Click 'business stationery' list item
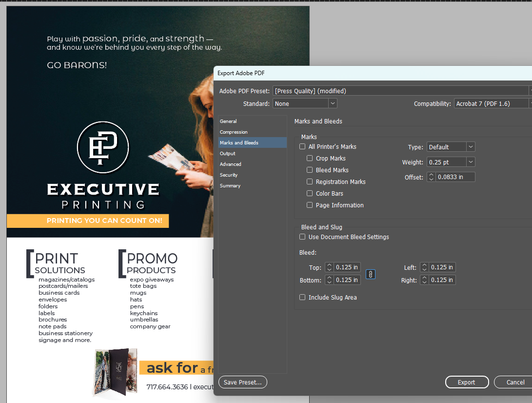 65,333
